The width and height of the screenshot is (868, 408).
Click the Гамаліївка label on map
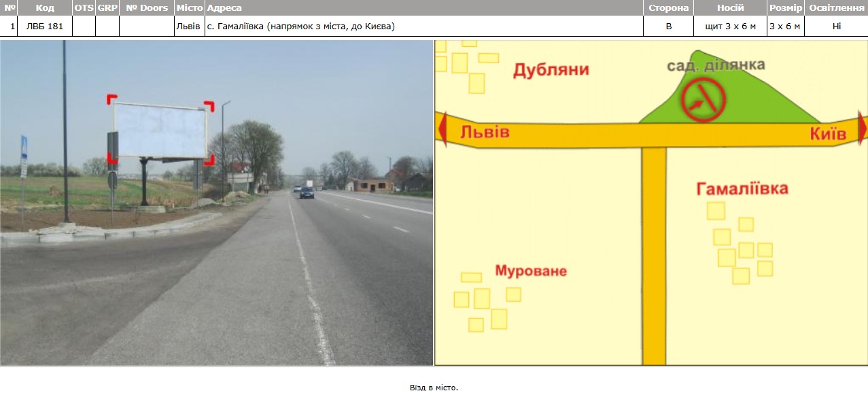click(x=742, y=188)
